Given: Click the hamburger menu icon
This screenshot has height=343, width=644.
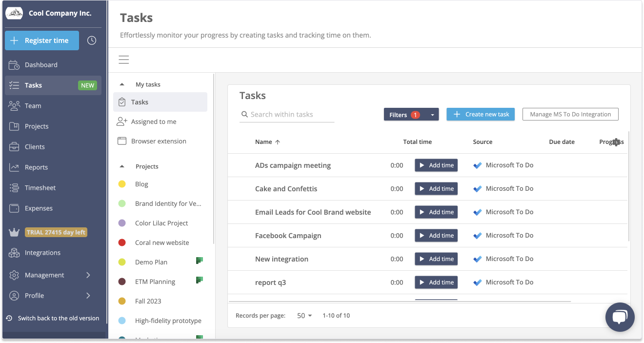Looking at the screenshot, I should [124, 60].
